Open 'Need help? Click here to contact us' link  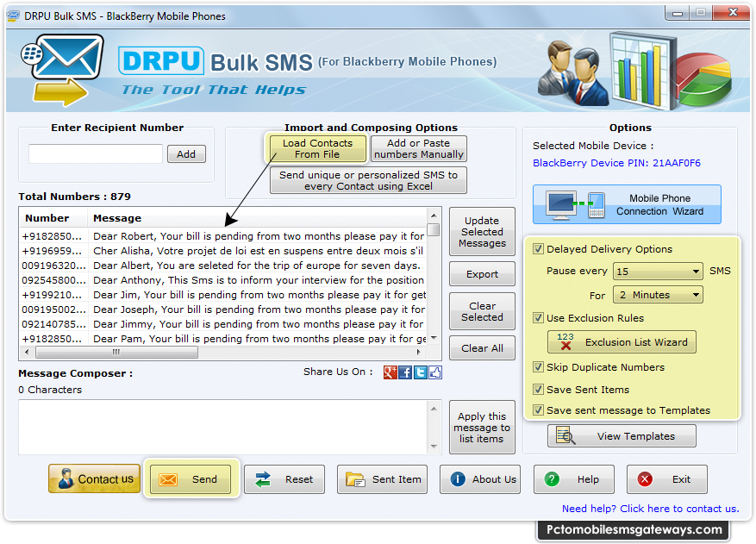(651, 509)
